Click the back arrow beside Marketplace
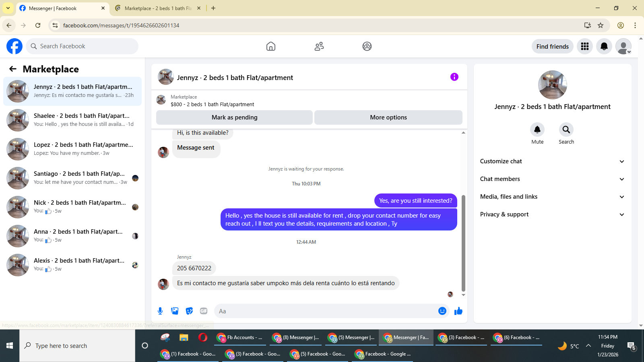Image resolution: width=644 pixels, height=362 pixels. pos(13,69)
